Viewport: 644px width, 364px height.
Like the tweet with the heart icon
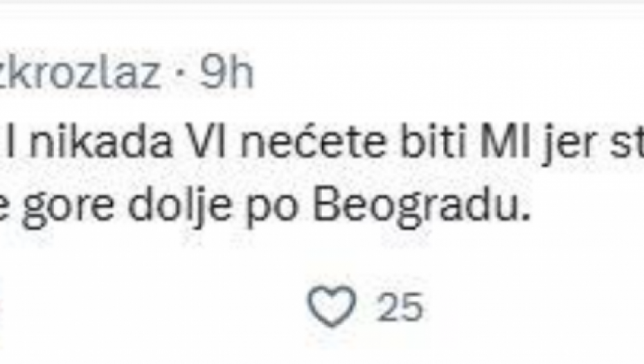click(x=332, y=306)
